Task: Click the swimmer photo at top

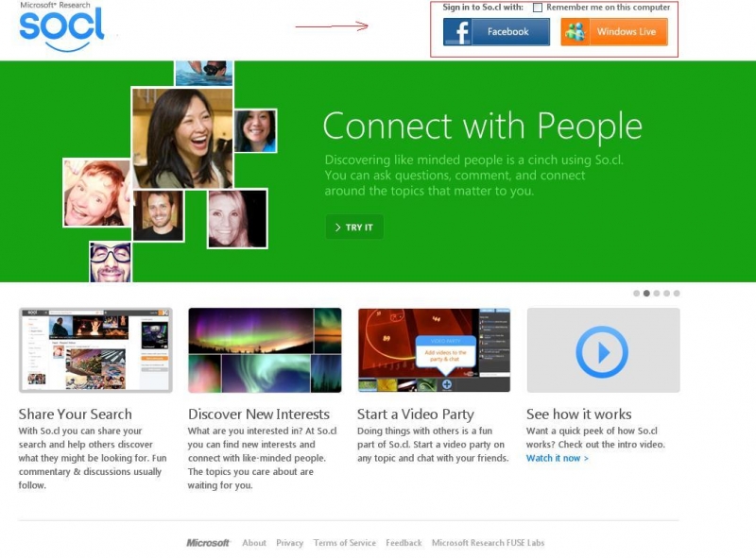Action: (204, 74)
